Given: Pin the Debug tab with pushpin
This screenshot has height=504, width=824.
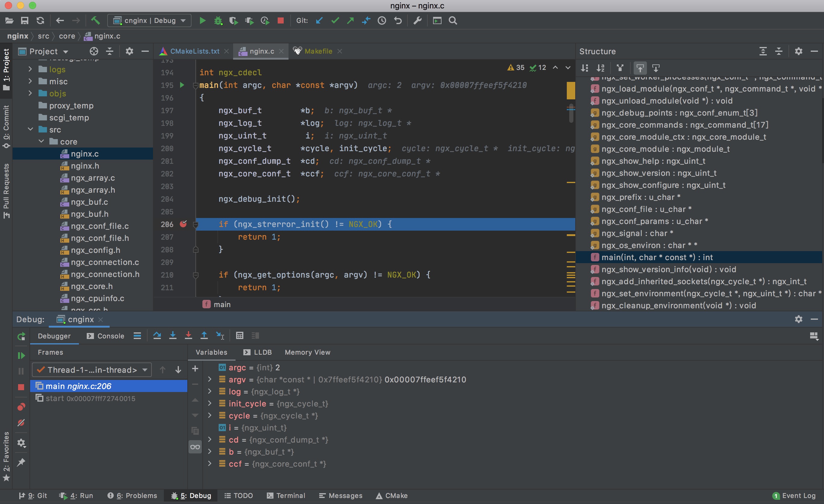Looking at the screenshot, I should (x=21, y=462).
